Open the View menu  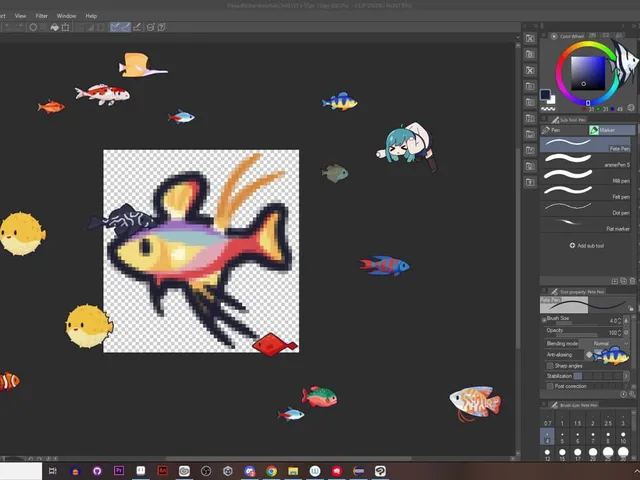[x=20, y=16]
